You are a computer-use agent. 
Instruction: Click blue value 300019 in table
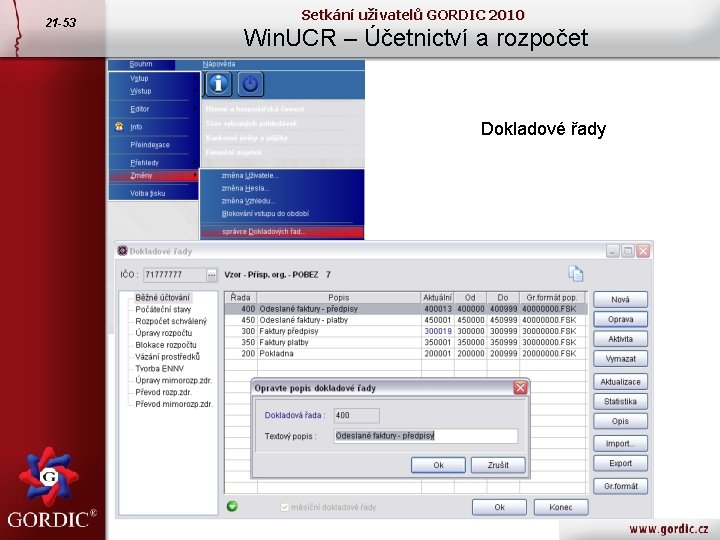point(438,331)
